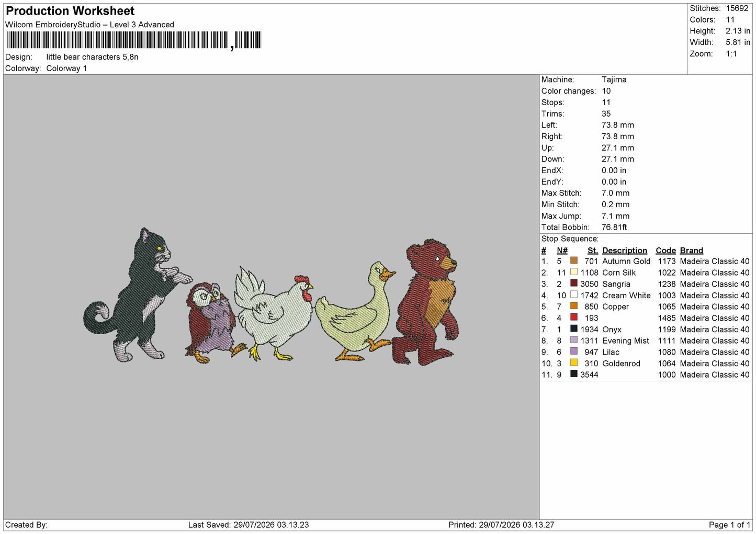The image size is (756, 534).
Task: Click the 'Autumn Gold' description text
Action: pos(626,261)
